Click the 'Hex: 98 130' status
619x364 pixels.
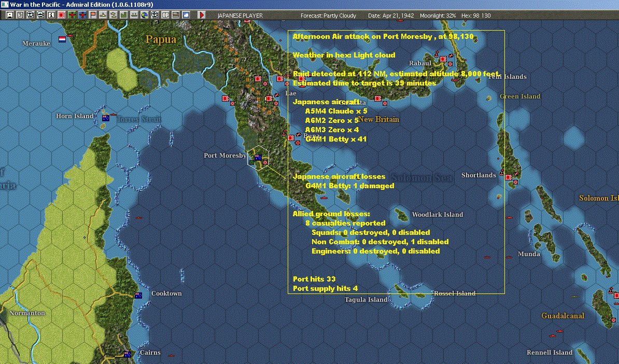tap(476, 16)
